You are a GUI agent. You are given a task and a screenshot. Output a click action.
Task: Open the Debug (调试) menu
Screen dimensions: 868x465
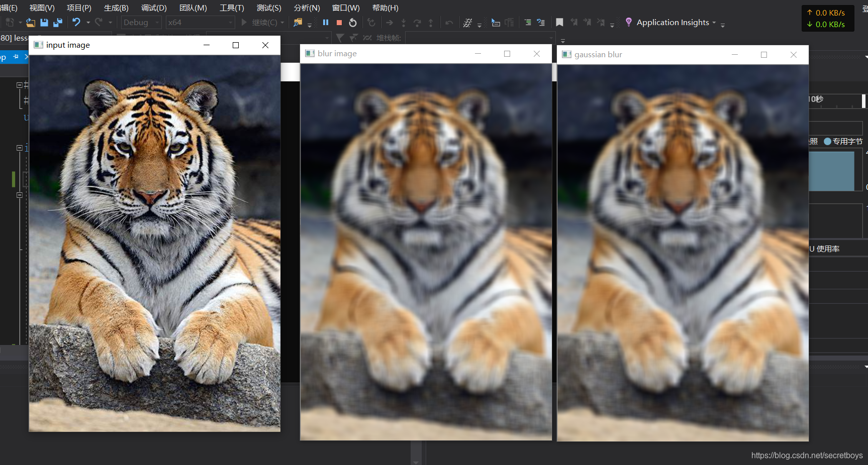click(154, 8)
